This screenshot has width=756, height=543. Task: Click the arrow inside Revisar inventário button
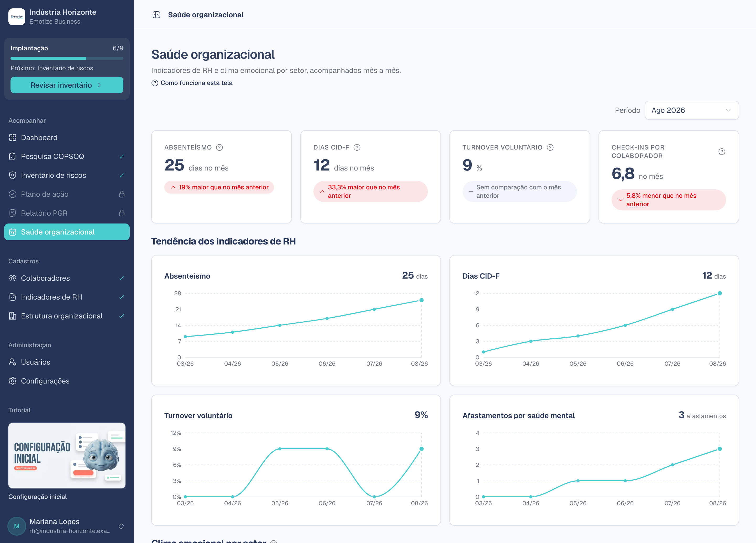pos(99,85)
